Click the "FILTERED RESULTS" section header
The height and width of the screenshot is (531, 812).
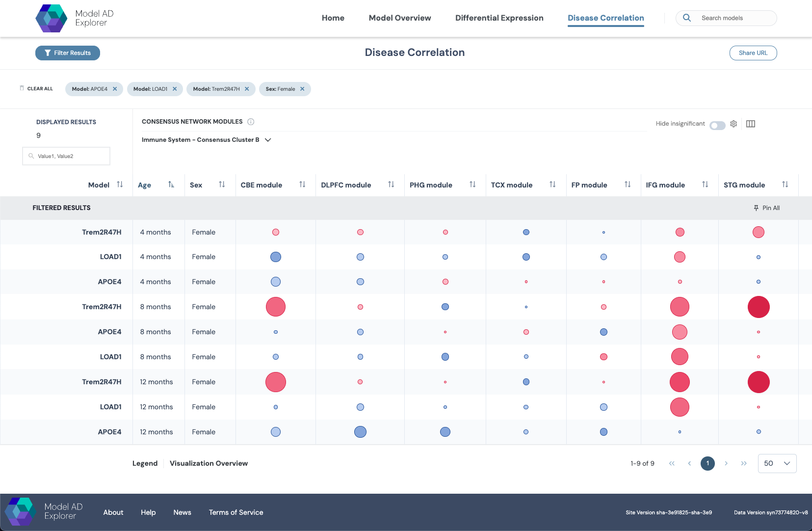coord(61,208)
